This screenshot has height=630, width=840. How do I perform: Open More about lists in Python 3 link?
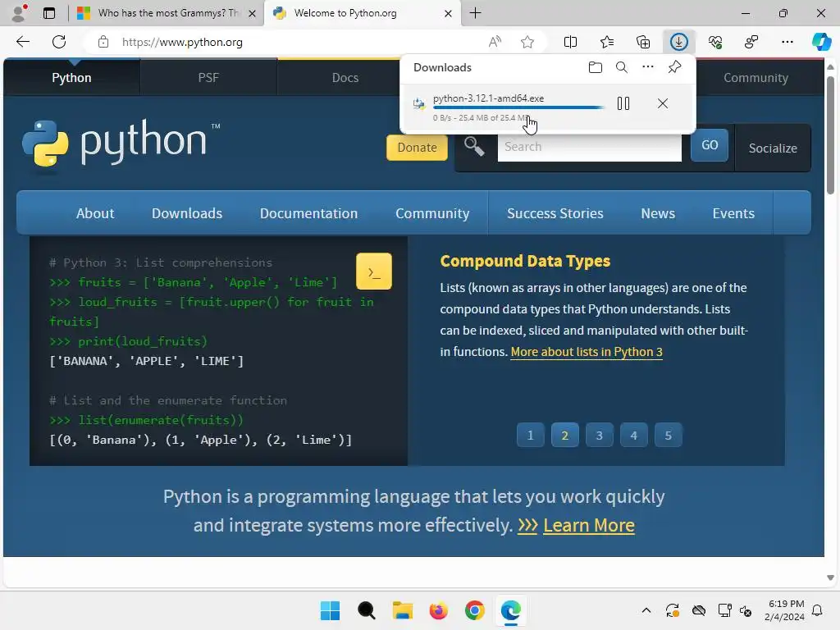click(586, 352)
